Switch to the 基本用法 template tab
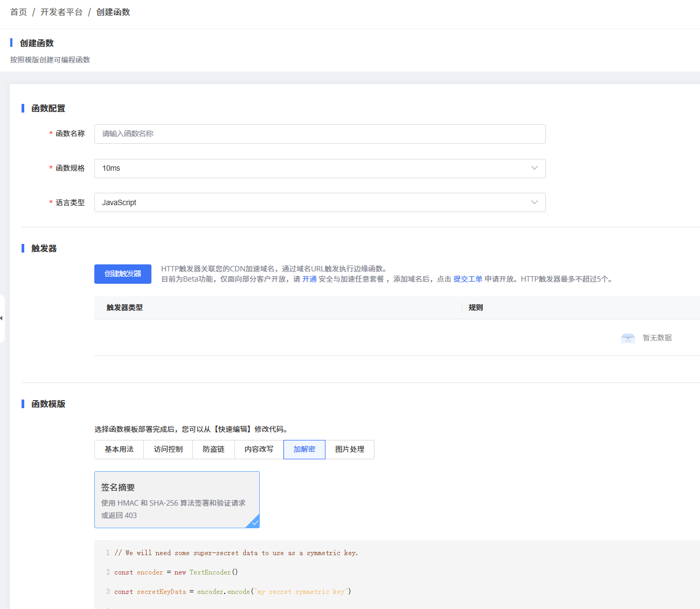Screen dimensions: 700x609 point(119,450)
